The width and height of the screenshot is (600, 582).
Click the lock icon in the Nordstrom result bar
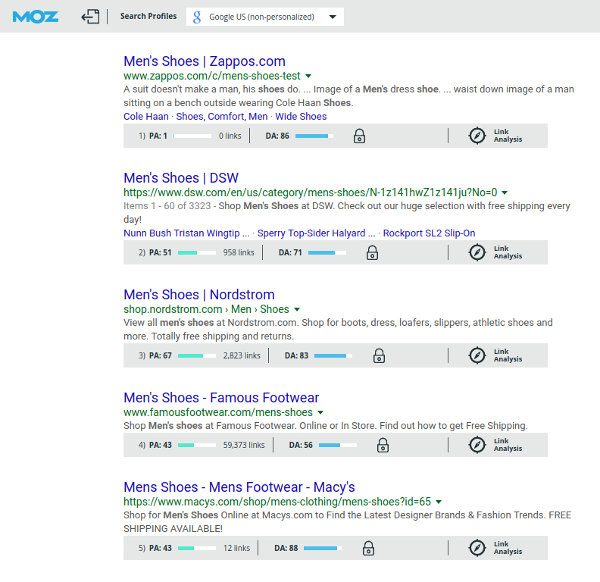tap(379, 355)
